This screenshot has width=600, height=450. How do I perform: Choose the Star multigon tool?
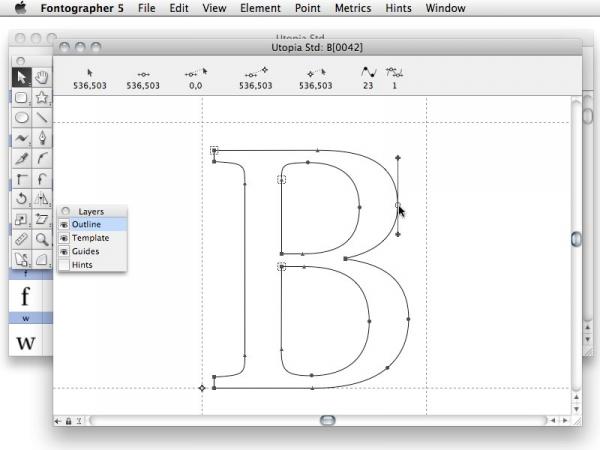tap(42, 97)
